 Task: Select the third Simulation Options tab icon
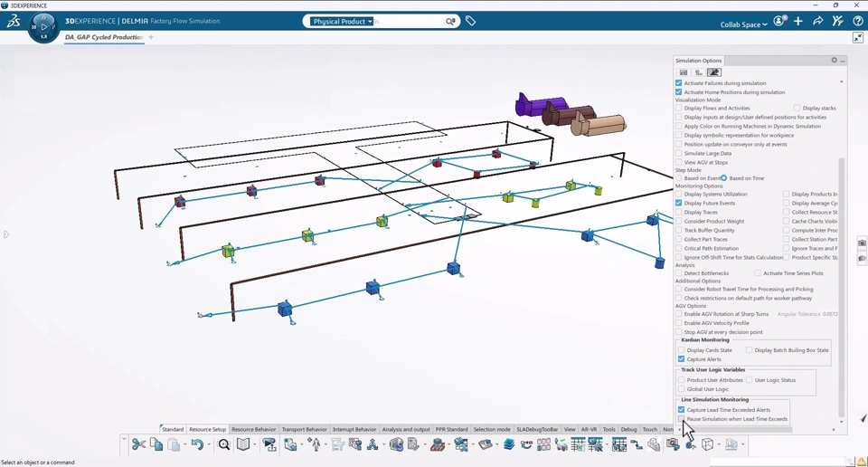pyautogui.click(x=714, y=72)
